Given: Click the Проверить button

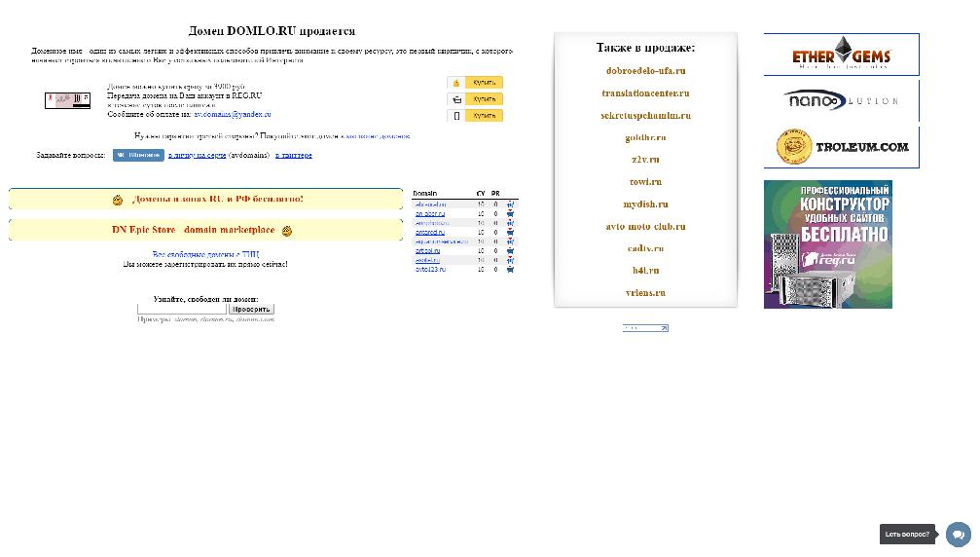Looking at the screenshot, I should point(251,309).
